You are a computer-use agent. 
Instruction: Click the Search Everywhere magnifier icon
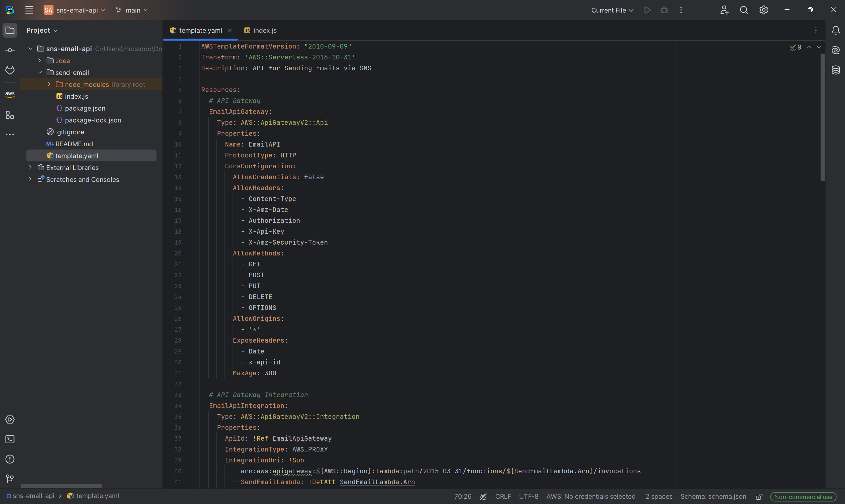point(744,10)
